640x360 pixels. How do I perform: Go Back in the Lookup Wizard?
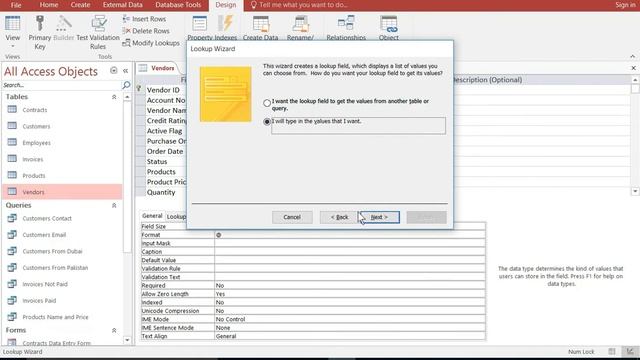(x=339, y=217)
